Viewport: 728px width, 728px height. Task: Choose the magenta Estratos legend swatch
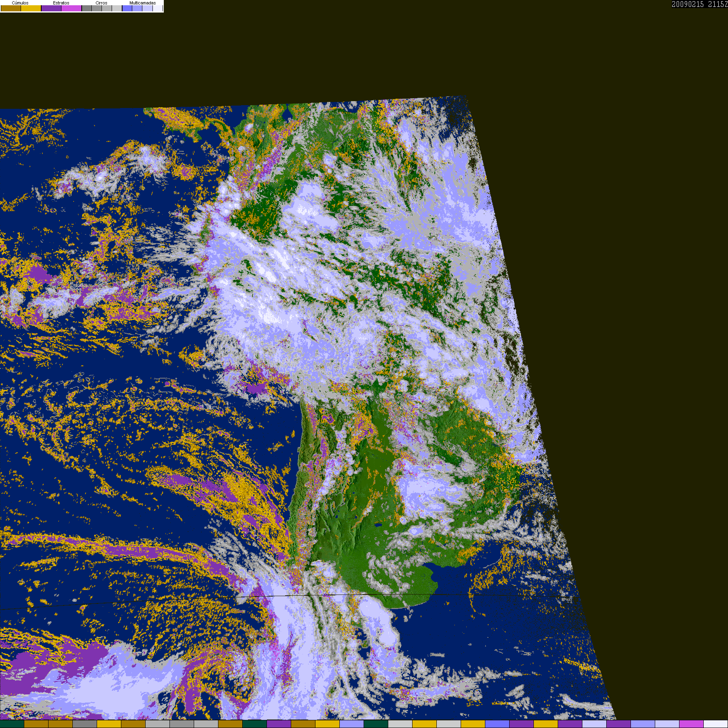point(72,8)
